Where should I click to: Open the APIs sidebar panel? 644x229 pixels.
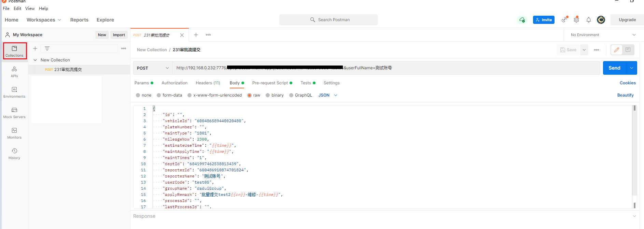pos(14,72)
